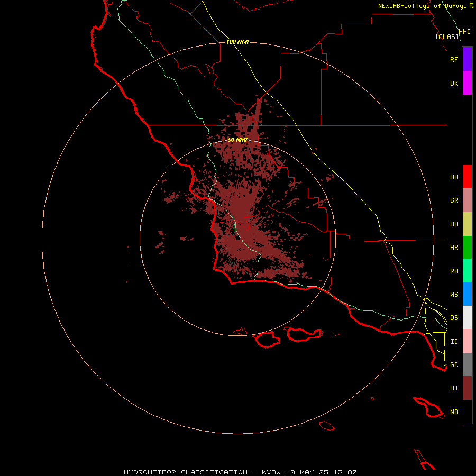Click the 50 NMI range ring label
The width and height of the screenshot is (476, 476).
click(237, 140)
